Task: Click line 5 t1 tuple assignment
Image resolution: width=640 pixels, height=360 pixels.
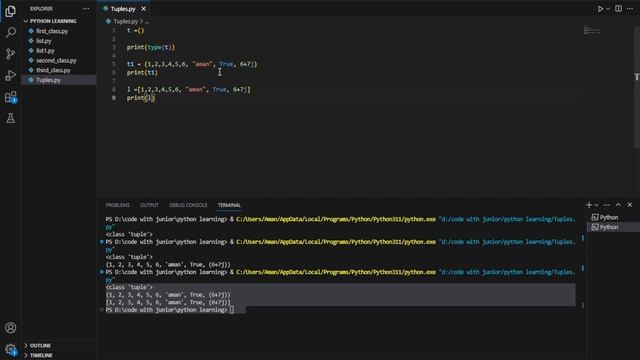Action: click(x=192, y=64)
